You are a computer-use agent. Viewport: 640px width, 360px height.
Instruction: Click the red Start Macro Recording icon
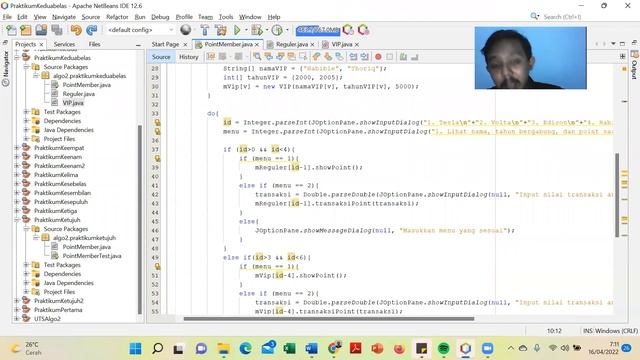tap(378, 57)
